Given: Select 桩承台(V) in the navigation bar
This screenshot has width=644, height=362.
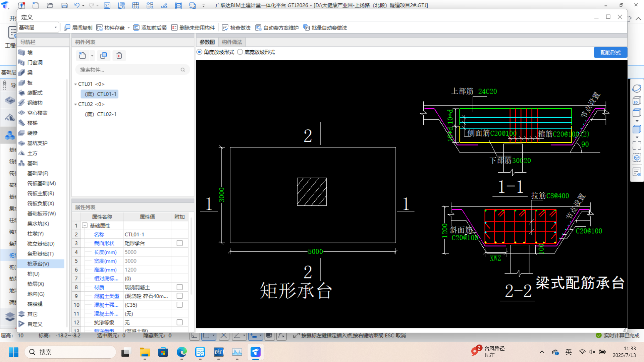Looking at the screenshot, I should [x=38, y=264].
